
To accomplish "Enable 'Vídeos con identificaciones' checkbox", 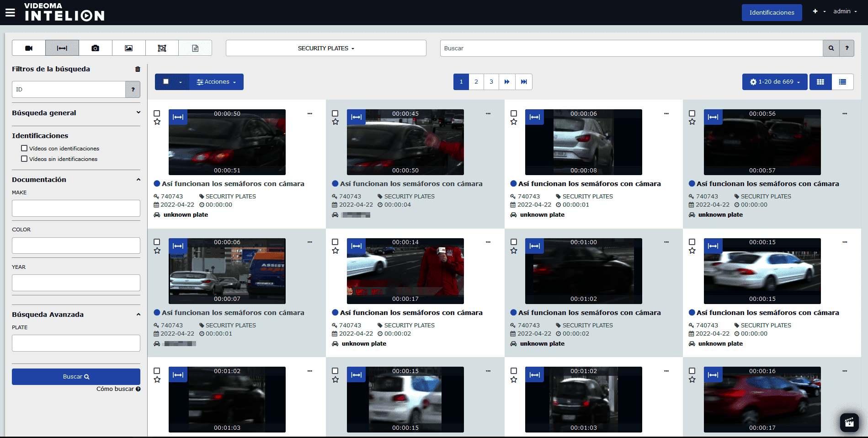I will tap(24, 148).
